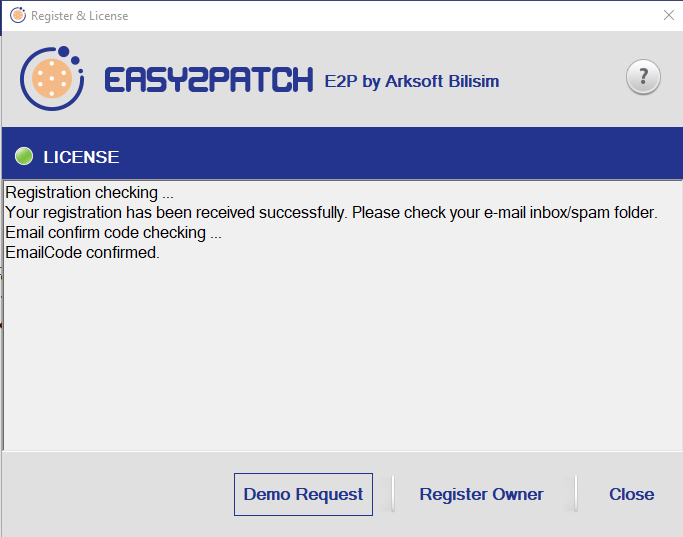Select the registration received successfully message

pos(330,212)
